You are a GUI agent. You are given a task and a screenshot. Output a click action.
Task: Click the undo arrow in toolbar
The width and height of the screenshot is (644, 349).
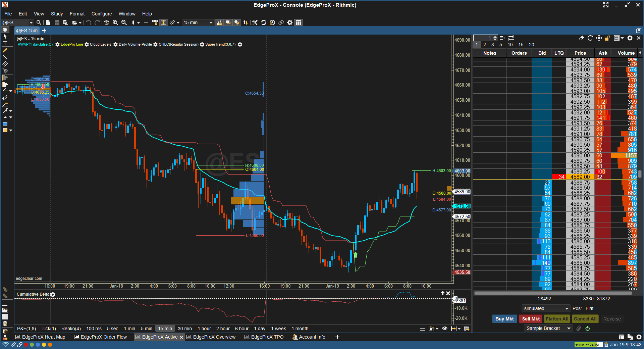(89, 22)
